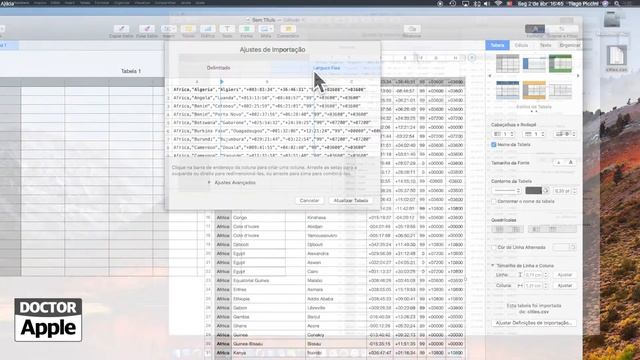
Task: Open the header rows count dropdown
Action: click(x=534, y=134)
